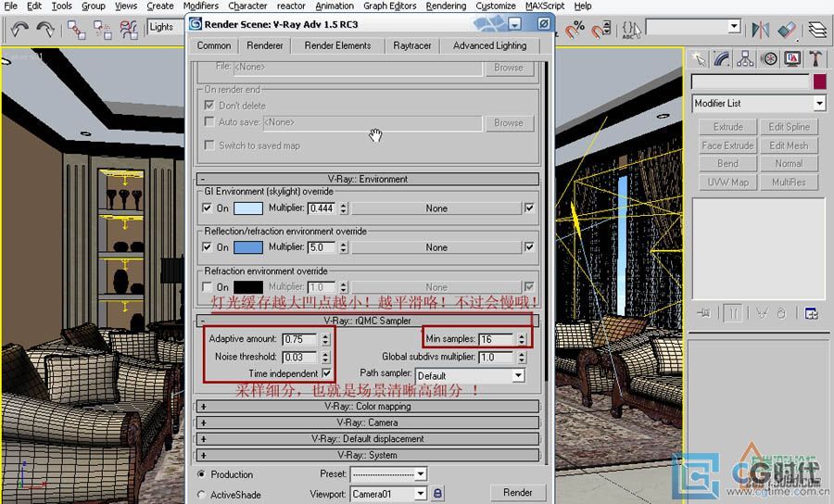Select the Unlink Selection tool
This screenshot has width=834, height=504.
103,30
